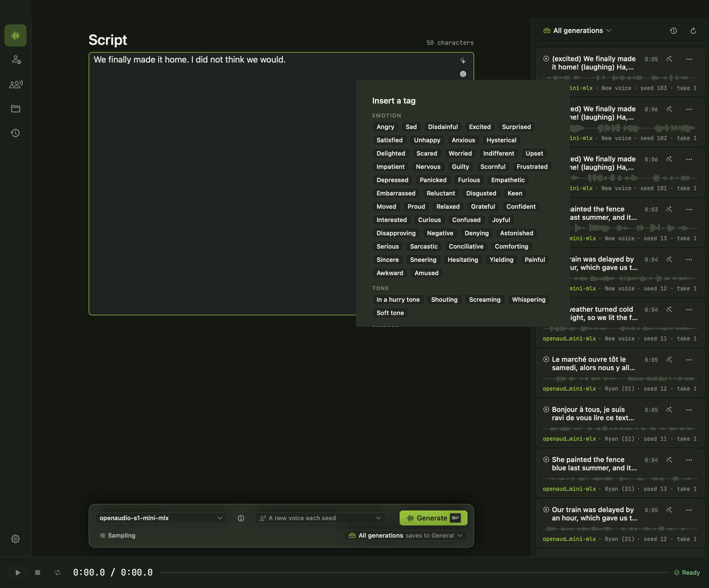The width and height of the screenshot is (709, 588).
Task: Pin the Le marché ouvre generation
Action: click(669, 360)
